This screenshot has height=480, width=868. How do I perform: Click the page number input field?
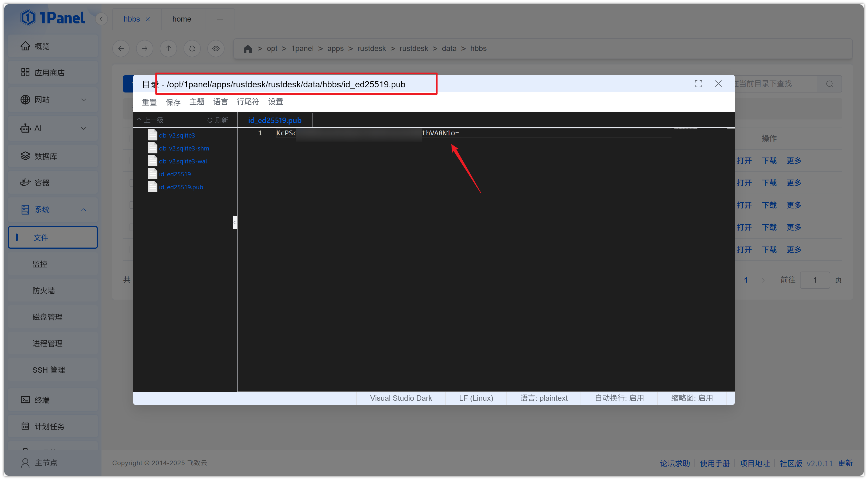(815, 280)
